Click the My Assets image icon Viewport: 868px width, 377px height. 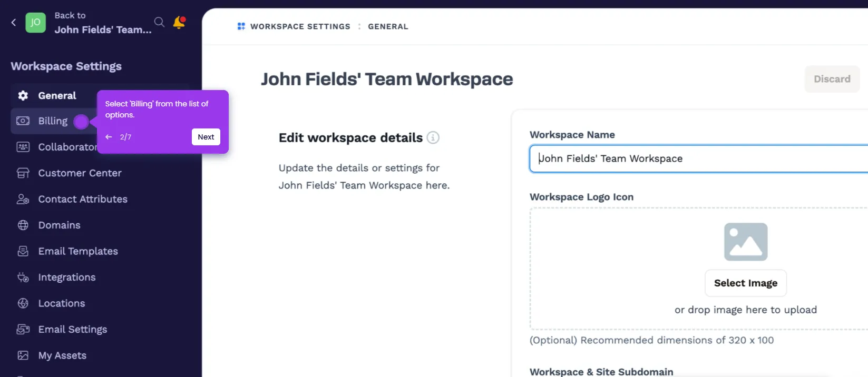coord(23,355)
